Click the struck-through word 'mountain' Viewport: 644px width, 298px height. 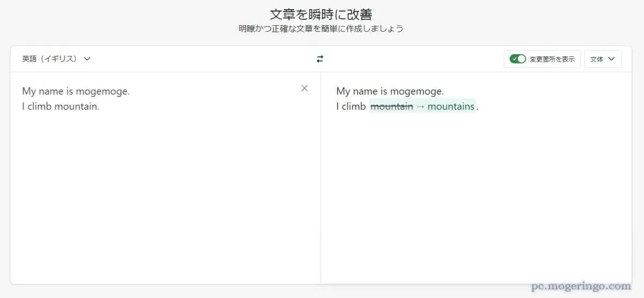click(392, 106)
